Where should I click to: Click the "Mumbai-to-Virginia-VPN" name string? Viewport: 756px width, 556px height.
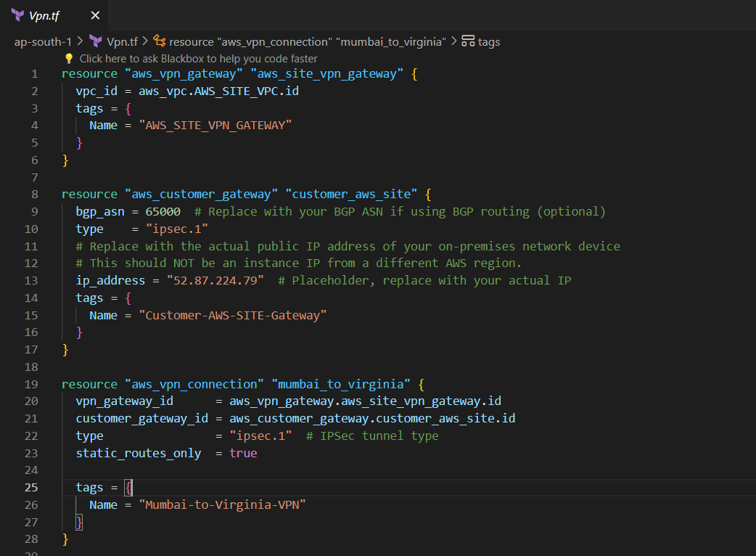pyautogui.click(x=223, y=504)
